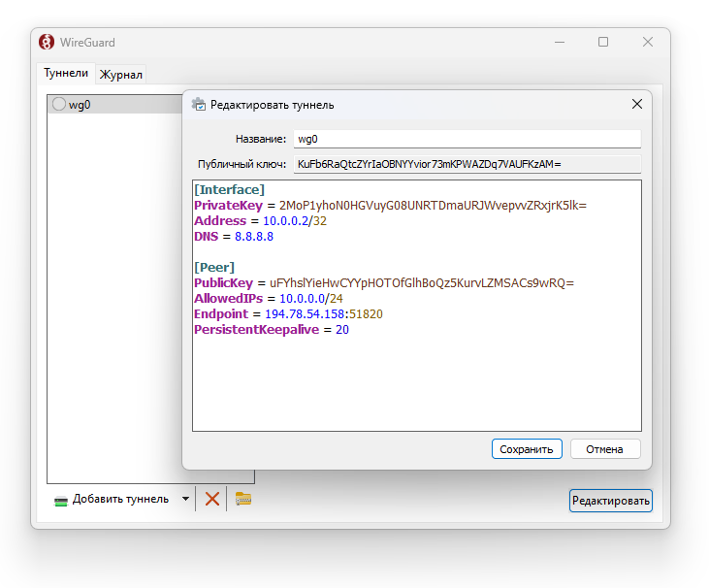
Task: Switch to the Туннели tab
Action: 66,73
